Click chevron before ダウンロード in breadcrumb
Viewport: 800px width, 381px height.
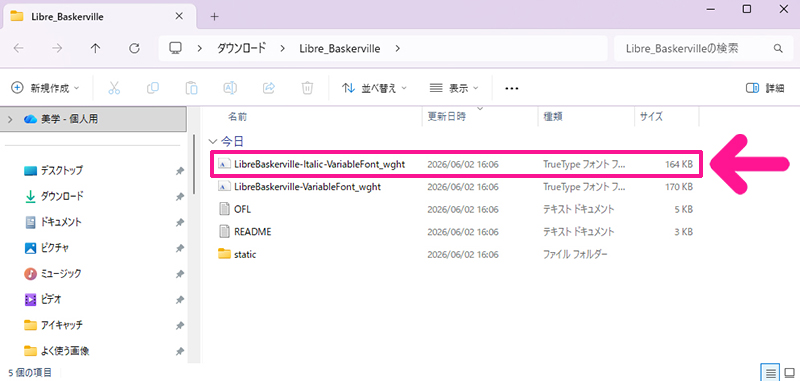[x=200, y=48]
